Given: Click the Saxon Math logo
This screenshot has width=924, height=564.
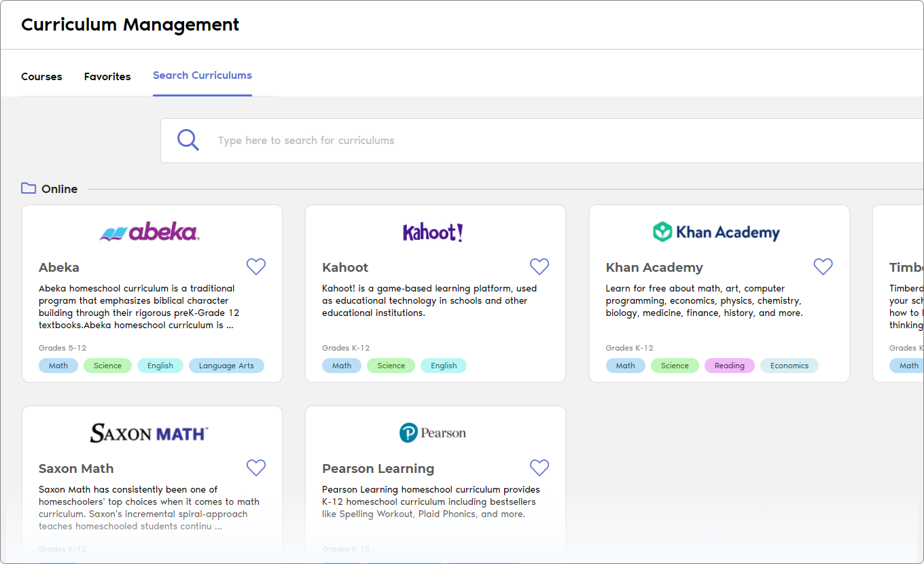Looking at the screenshot, I should coord(149,433).
